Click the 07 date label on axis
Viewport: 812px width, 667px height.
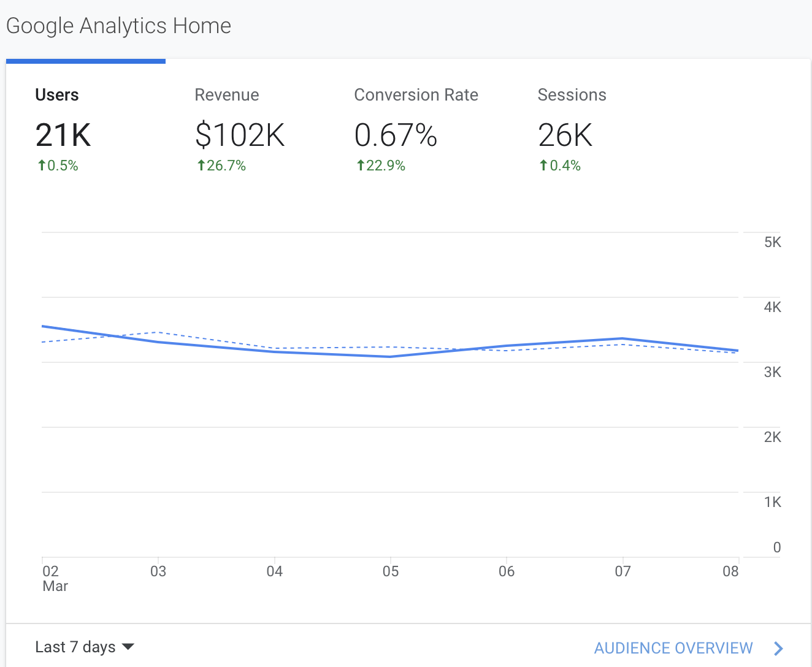(x=622, y=571)
